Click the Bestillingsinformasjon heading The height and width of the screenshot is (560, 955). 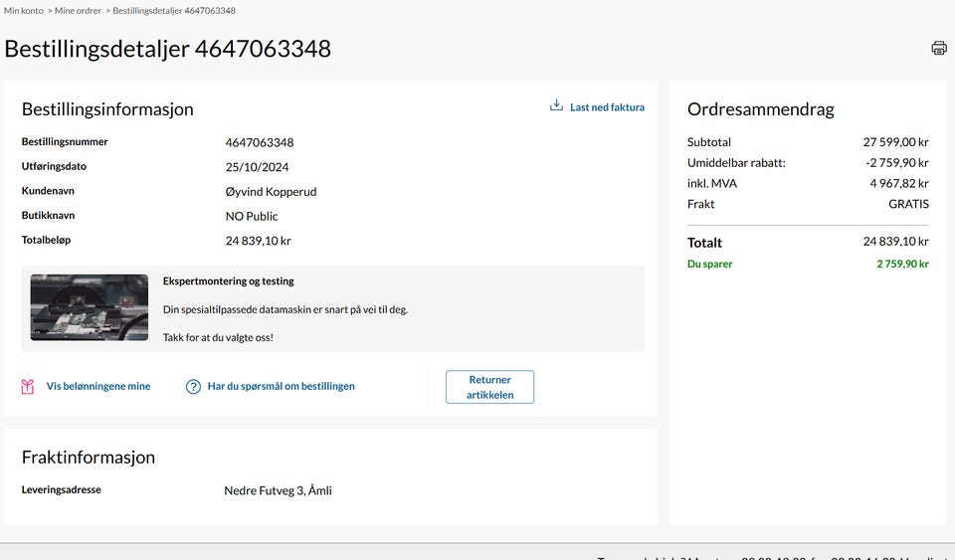coord(107,109)
